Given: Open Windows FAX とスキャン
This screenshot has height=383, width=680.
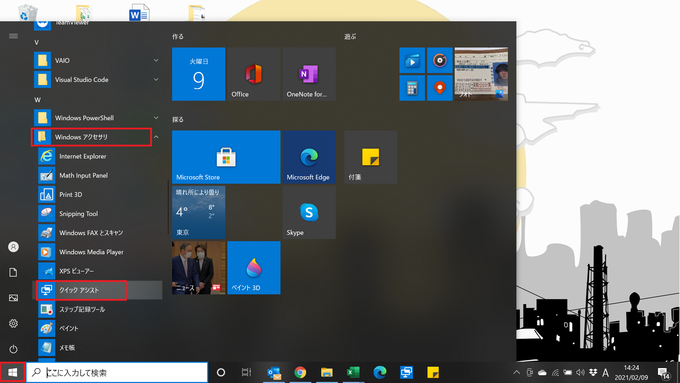Looking at the screenshot, I should (98, 232).
